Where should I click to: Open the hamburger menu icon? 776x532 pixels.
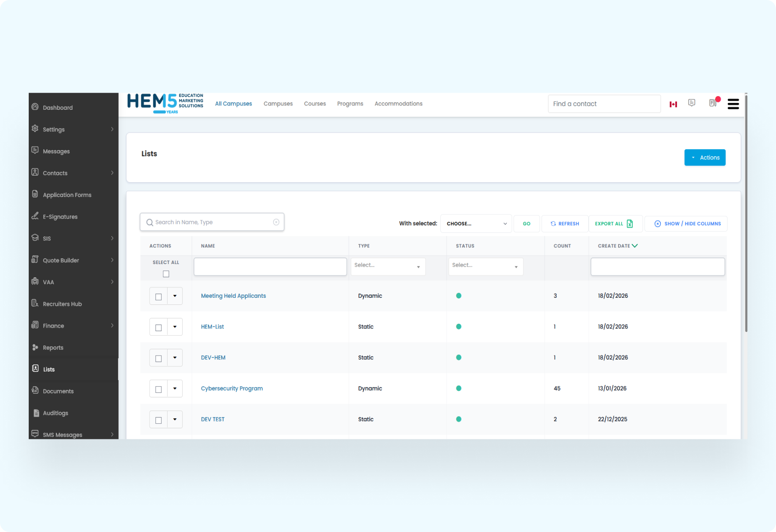pyautogui.click(x=733, y=104)
